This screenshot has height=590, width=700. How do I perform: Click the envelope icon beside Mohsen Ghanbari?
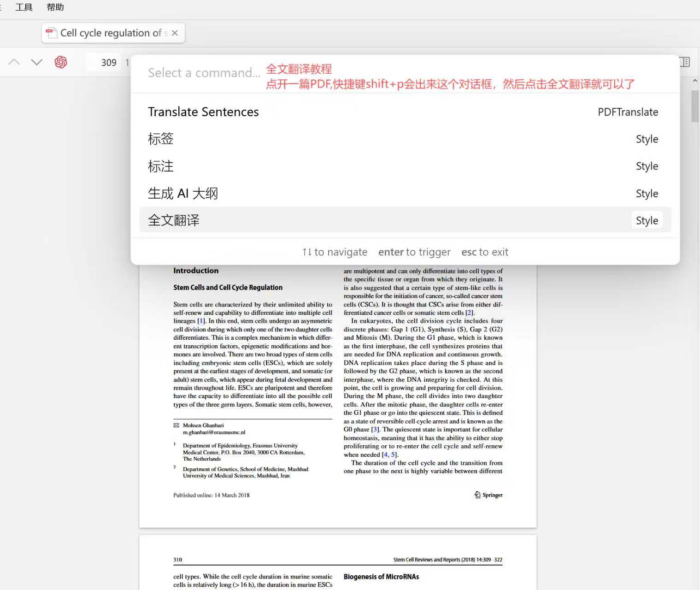(176, 425)
